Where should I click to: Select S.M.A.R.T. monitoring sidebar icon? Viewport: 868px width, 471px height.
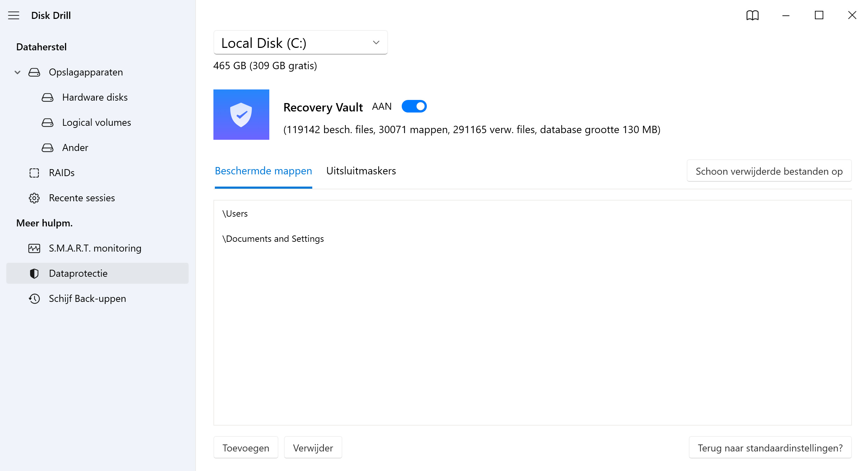(34, 248)
